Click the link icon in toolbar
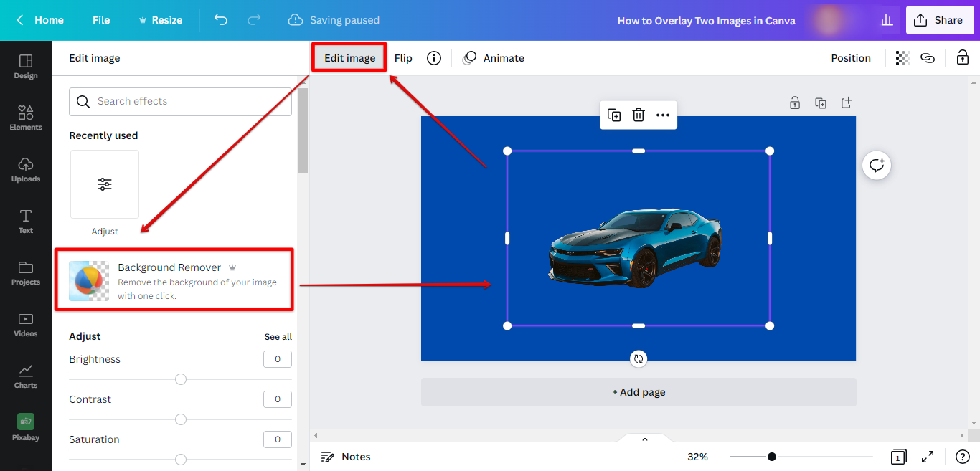Screen dimensions: 980x471 pyautogui.click(x=928, y=58)
